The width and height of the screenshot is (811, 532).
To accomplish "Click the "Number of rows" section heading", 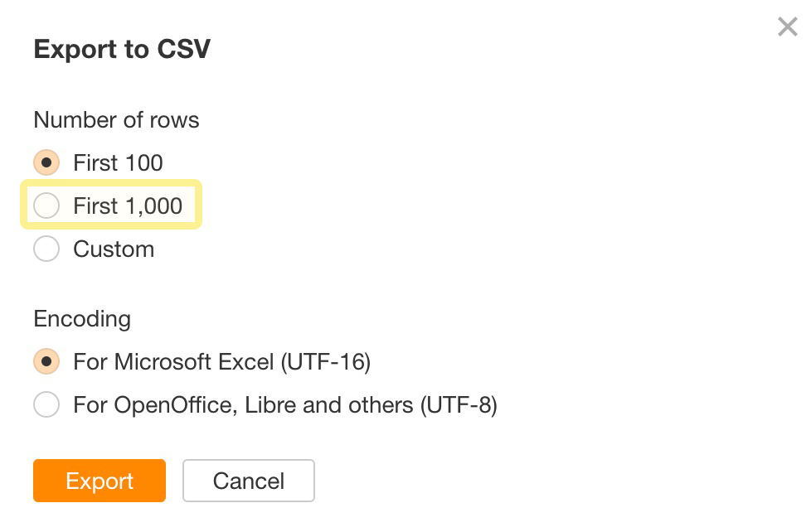I will (116, 119).
